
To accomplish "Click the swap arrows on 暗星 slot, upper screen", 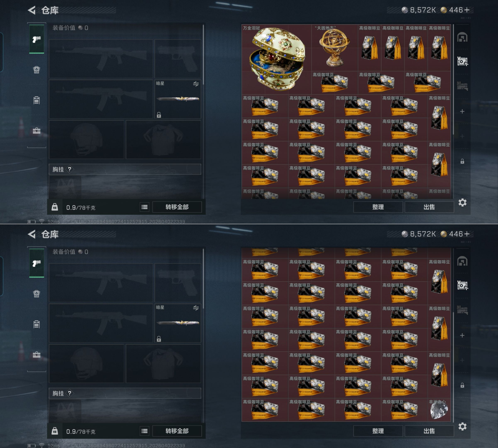I will click(x=196, y=84).
